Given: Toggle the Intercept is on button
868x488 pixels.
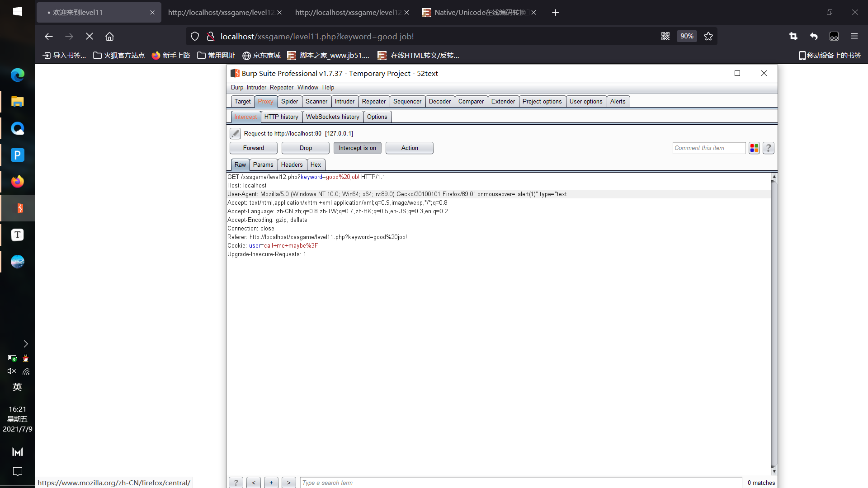Looking at the screenshot, I should (357, 148).
